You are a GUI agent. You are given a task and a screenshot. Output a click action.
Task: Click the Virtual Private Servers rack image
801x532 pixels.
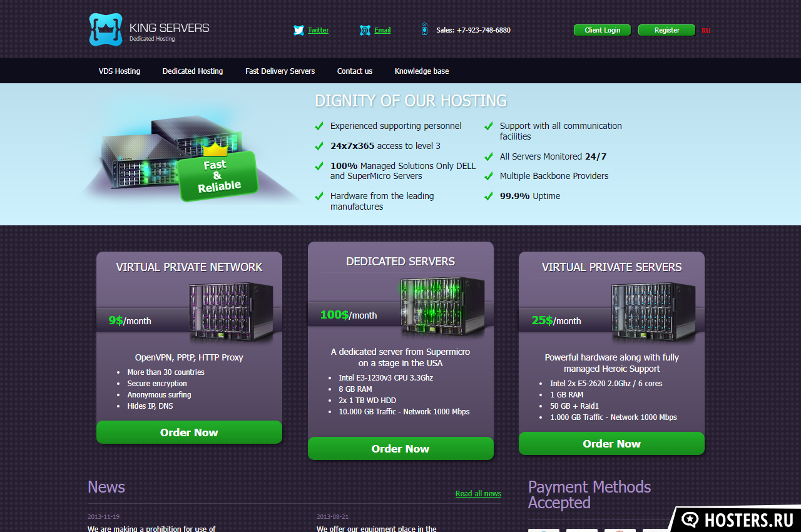pos(654,312)
